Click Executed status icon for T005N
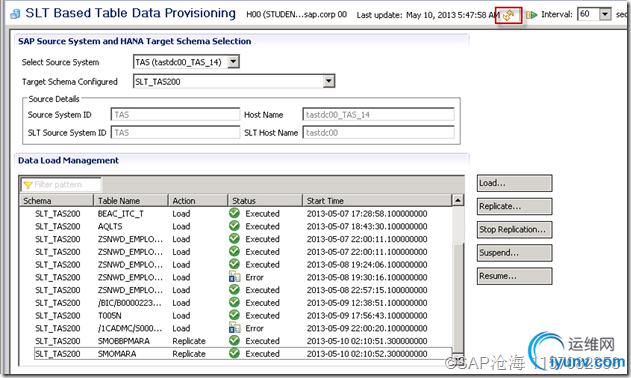The width and height of the screenshot is (631, 378). pos(234,315)
